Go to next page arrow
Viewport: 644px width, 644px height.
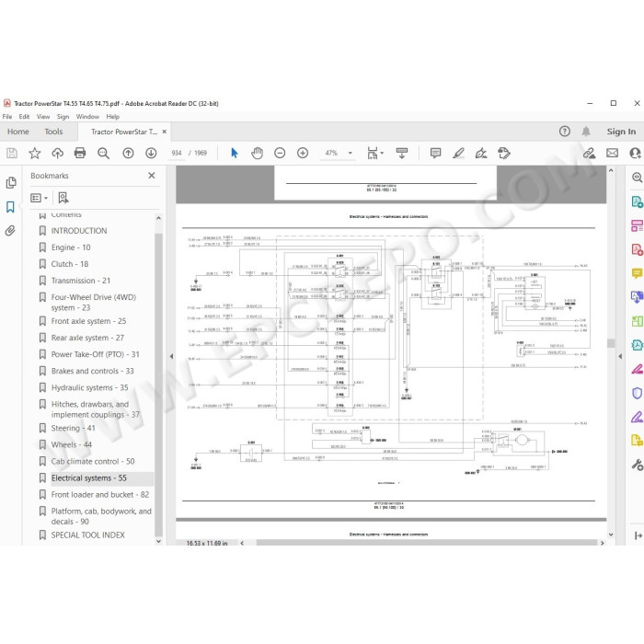point(151,154)
